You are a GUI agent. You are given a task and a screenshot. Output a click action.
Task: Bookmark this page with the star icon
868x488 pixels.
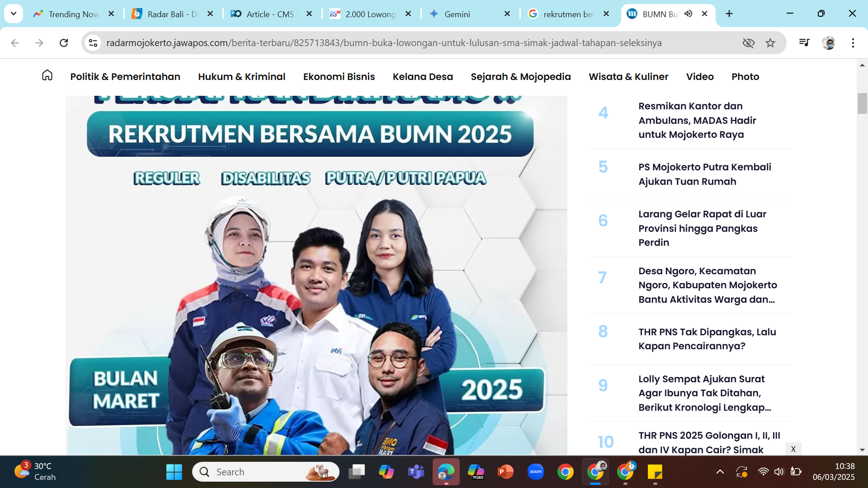coord(770,42)
